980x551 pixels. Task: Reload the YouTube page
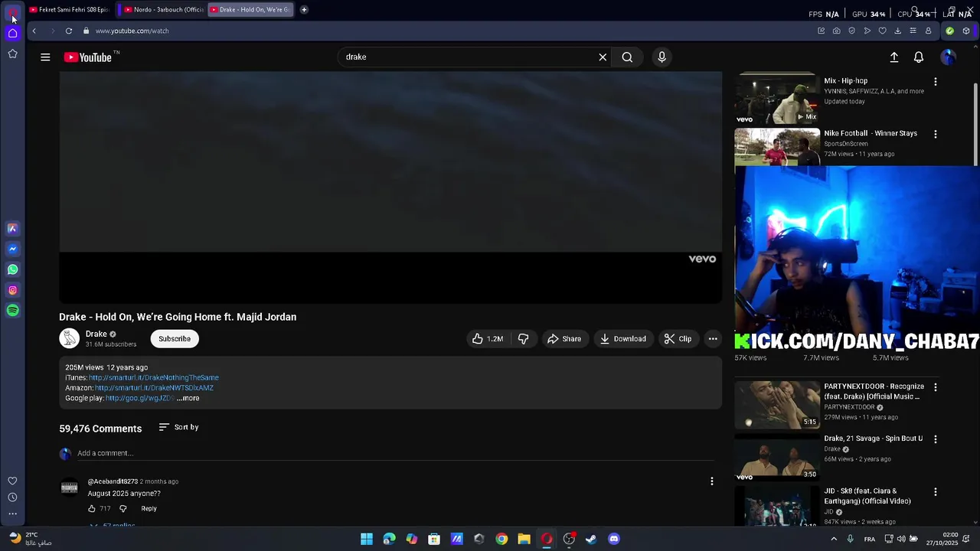69,31
